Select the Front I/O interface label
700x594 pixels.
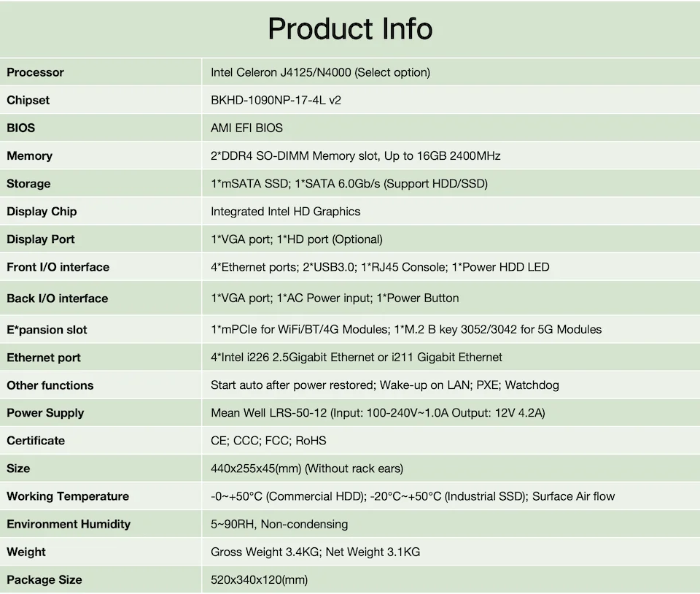(58, 267)
